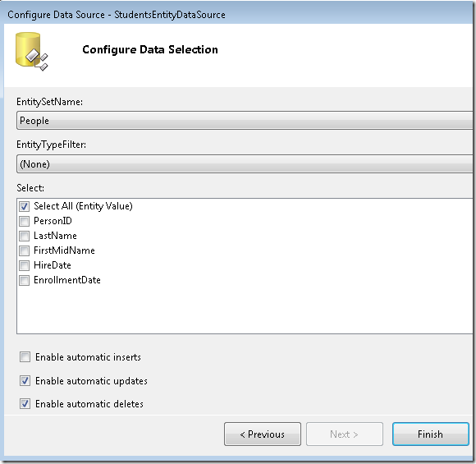Check the Select All (Entity Value) checkbox
Viewport: 476px width, 464px height.
(25, 206)
